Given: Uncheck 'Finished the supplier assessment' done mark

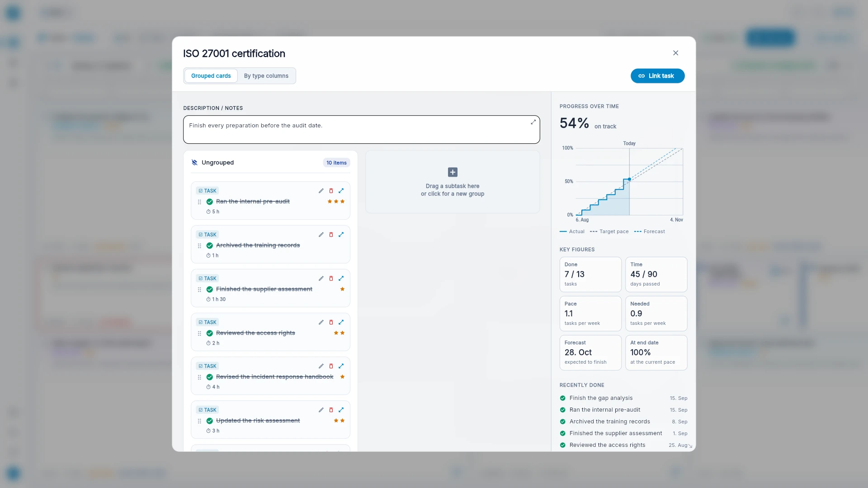Looking at the screenshot, I should pyautogui.click(x=210, y=289).
